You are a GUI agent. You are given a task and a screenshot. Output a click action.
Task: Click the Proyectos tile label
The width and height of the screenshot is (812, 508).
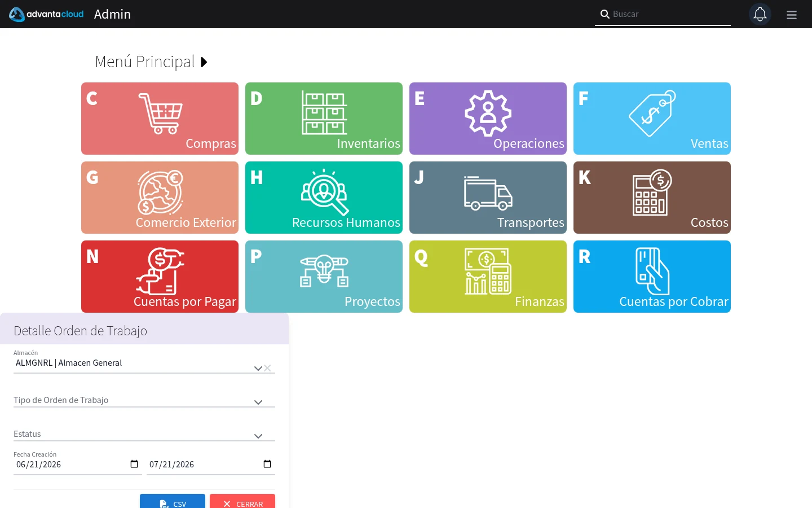click(372, 301)
